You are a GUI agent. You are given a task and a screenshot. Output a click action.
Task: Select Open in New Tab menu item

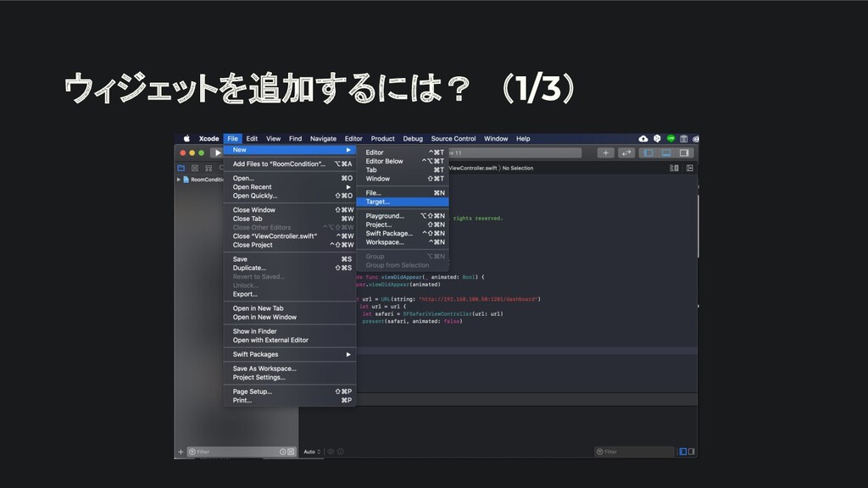pyautogui.click(x=290, y=308)
